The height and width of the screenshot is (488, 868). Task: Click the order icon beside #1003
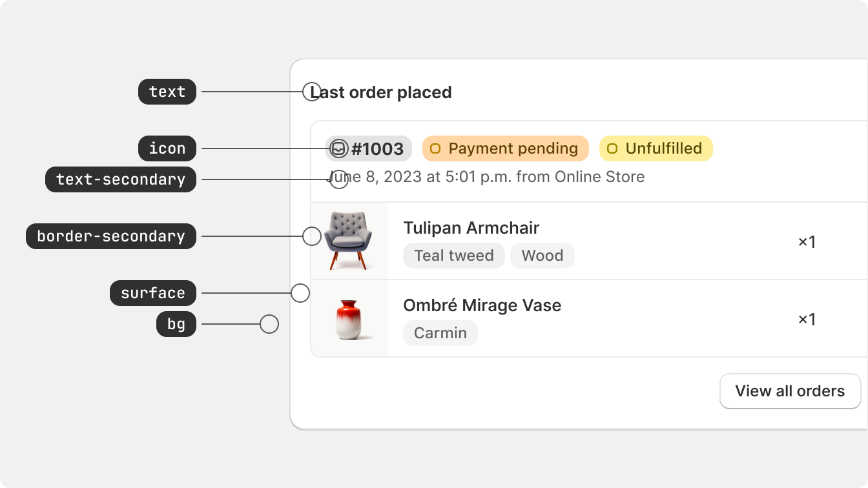tap(338, 148)
